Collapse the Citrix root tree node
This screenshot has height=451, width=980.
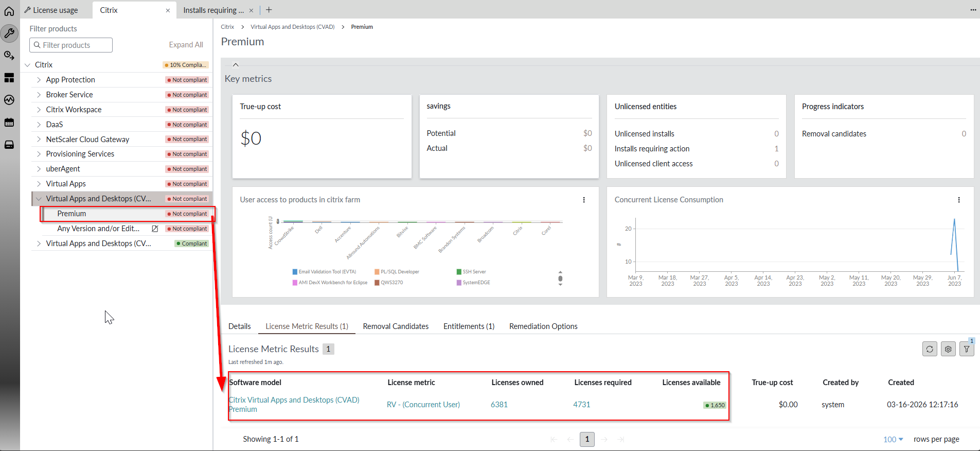tap(28, 65)
